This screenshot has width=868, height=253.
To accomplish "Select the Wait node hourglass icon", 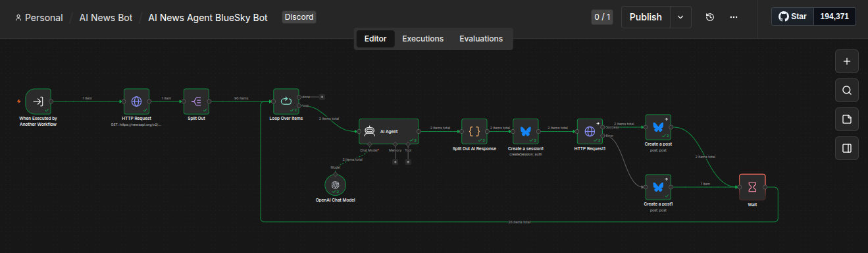I will pos(752,187).
